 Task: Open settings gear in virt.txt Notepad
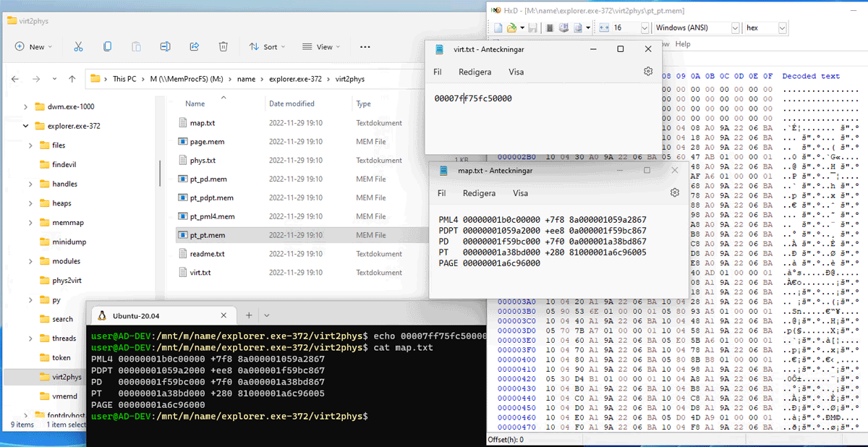click(648, 72)
